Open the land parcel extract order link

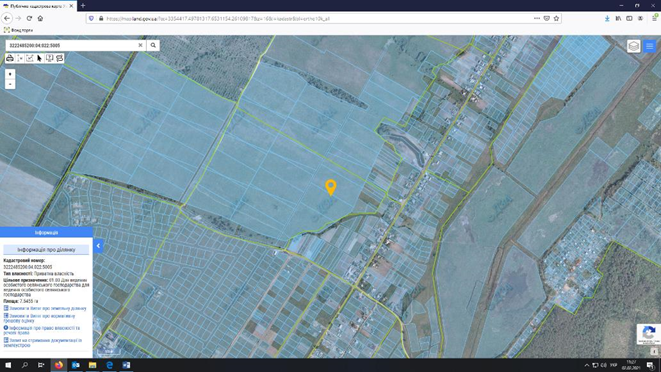44,308
